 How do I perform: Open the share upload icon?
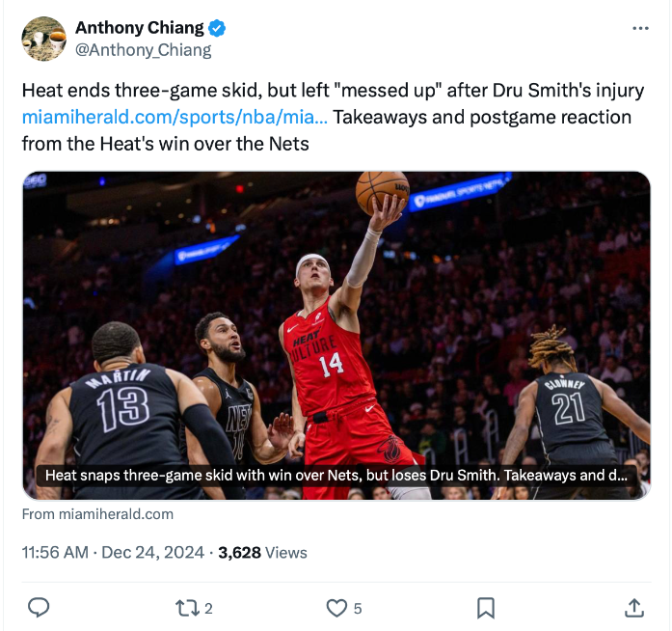(x=634, y=608)
